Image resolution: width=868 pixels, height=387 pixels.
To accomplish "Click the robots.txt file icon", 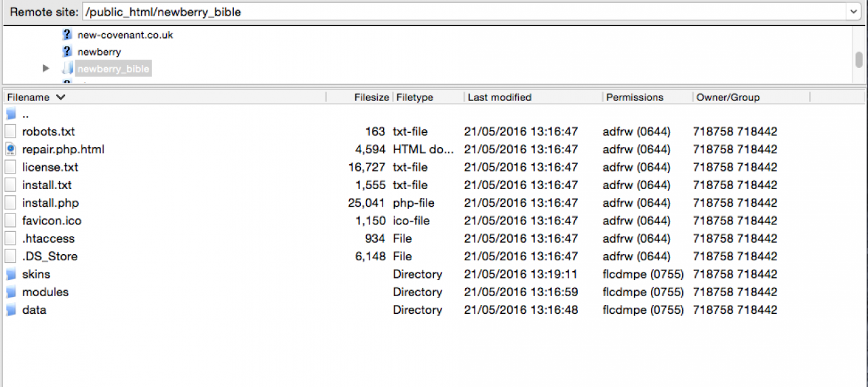I will tap(10, 131).
